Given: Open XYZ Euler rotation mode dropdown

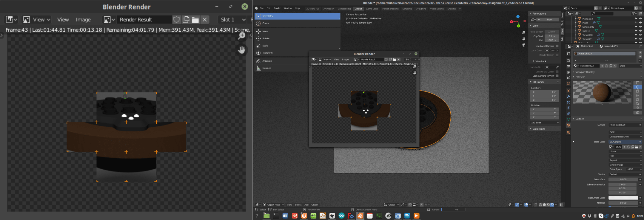Looking at the screenshot, I should coord(544,123).
